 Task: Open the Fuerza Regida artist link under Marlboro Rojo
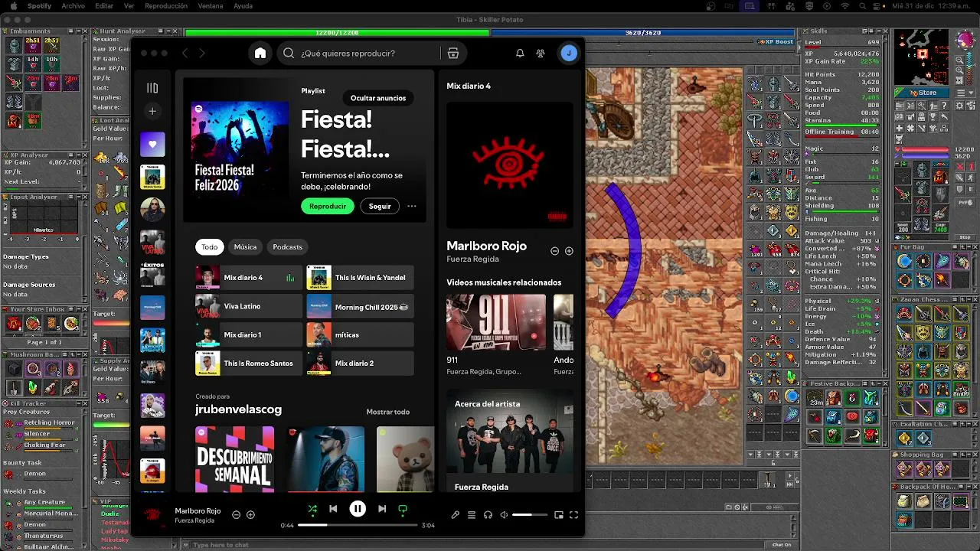click(x=472, y=259)
